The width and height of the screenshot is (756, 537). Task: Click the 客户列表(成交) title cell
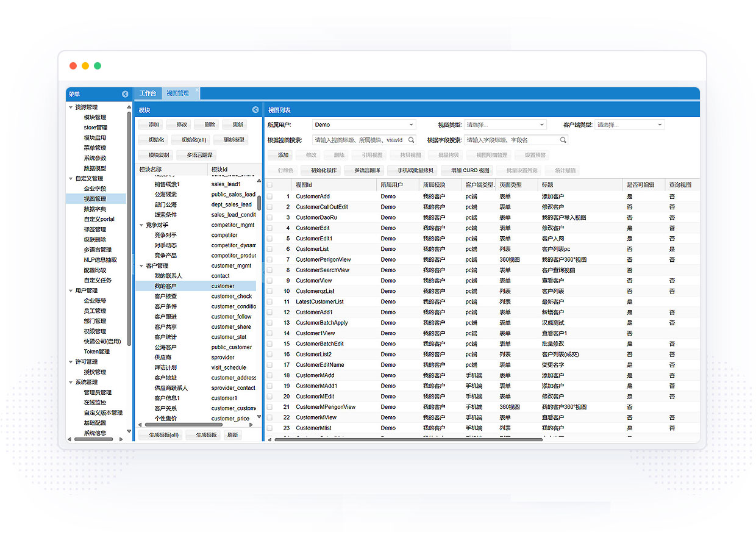560,354
